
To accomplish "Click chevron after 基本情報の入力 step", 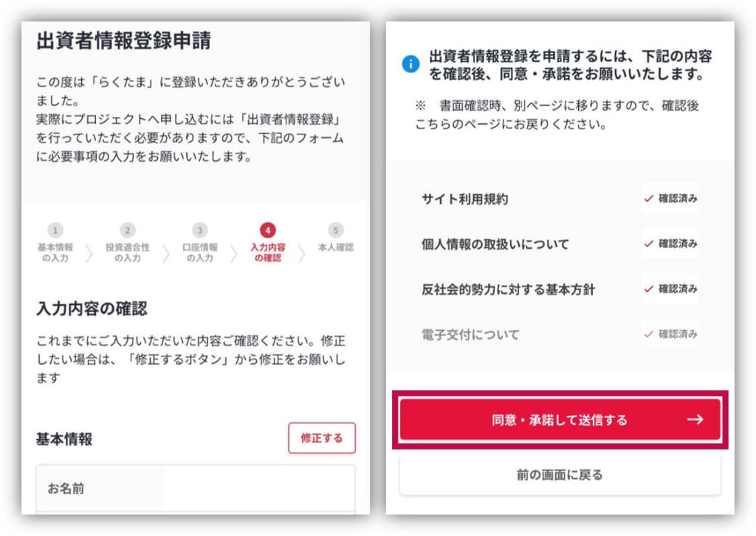I will click(89, 253).
